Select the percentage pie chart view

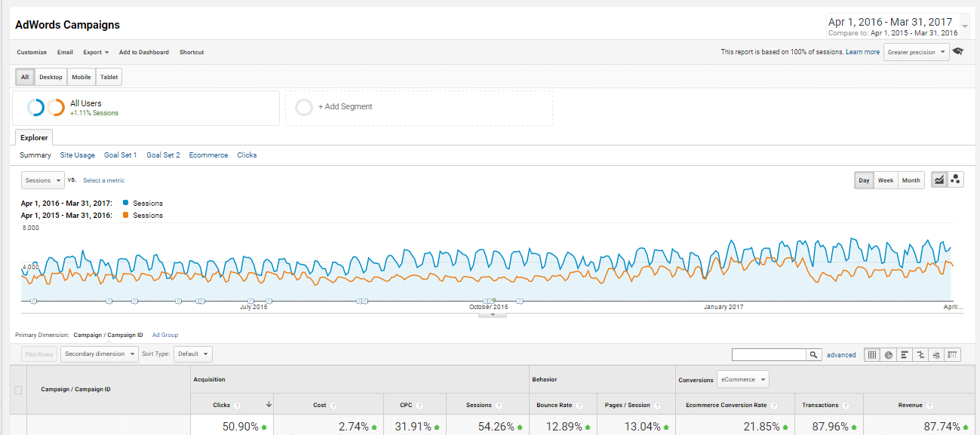point(889,354)
